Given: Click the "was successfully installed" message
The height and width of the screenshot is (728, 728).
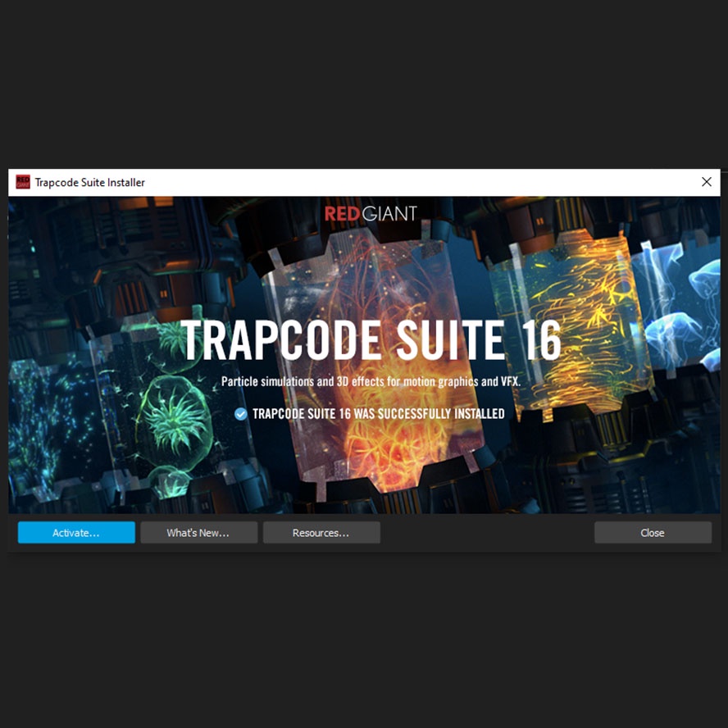Looking at the screenshot, I should pyautogui.click(x=378, y=414).
